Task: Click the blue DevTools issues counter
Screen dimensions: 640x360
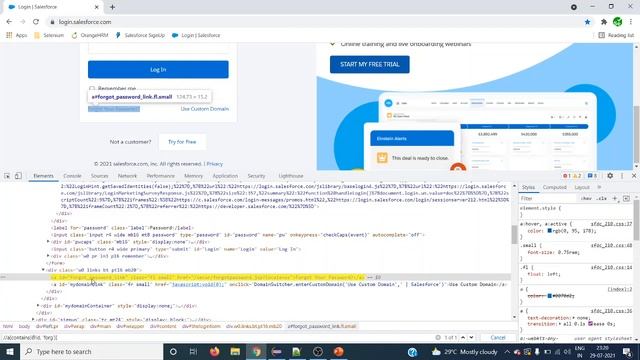Action: point(592,176)
